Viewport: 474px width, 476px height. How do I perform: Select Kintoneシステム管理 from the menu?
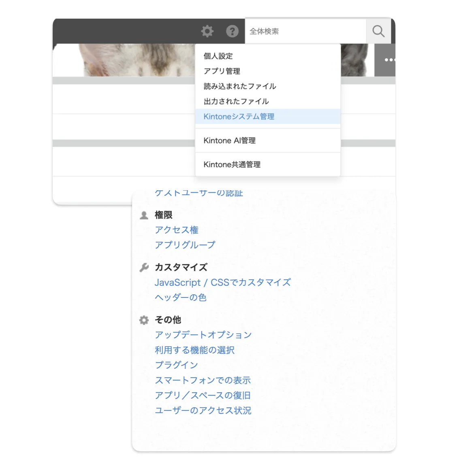click(x=239, y=116)
